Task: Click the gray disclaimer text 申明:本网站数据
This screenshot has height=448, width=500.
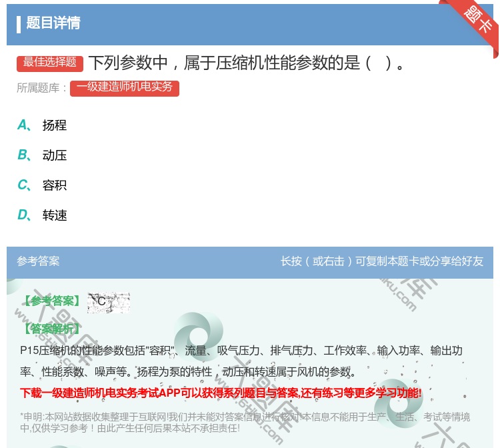Action: pyautogui.click(x=245, y=422)
